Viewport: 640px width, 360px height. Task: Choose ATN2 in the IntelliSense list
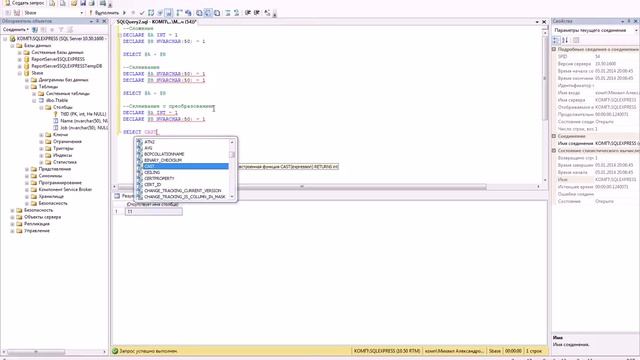(149, 142)
